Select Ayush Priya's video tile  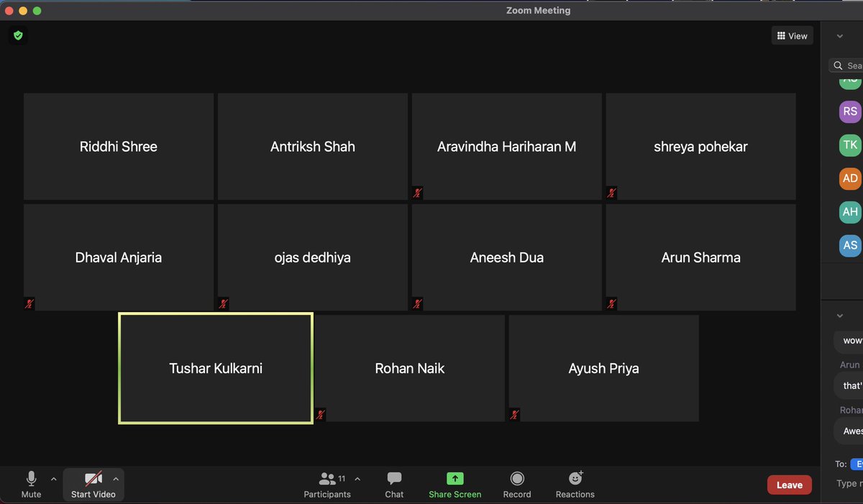click(x=604, y=368)
